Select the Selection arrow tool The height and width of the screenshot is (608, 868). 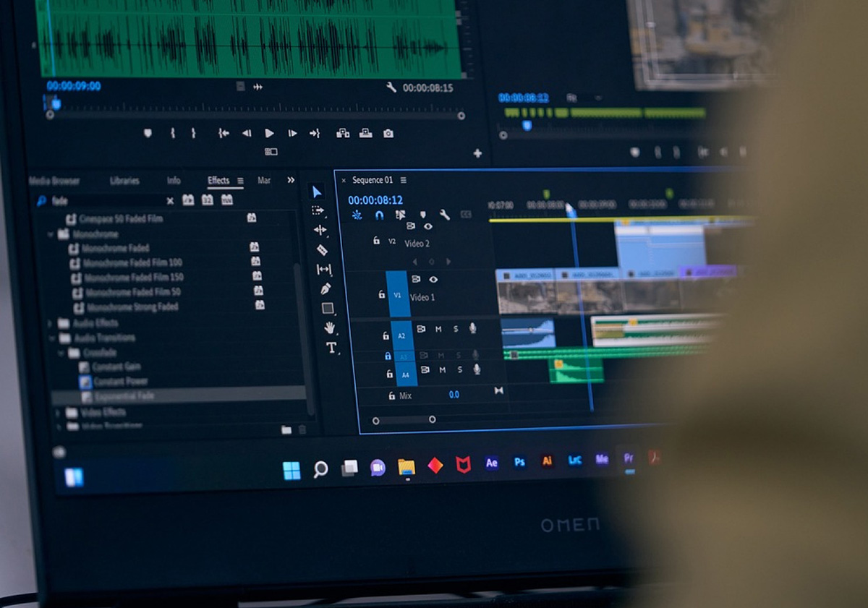point(317,192)
